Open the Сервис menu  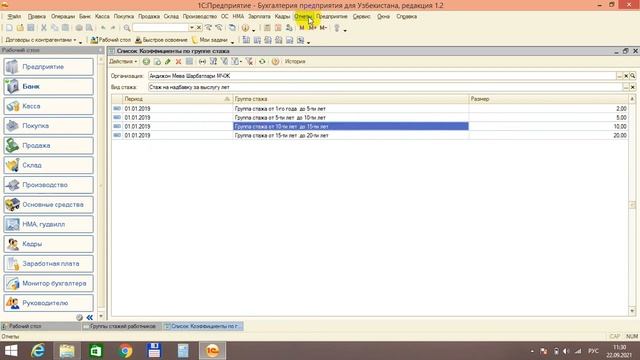point(362,17)
